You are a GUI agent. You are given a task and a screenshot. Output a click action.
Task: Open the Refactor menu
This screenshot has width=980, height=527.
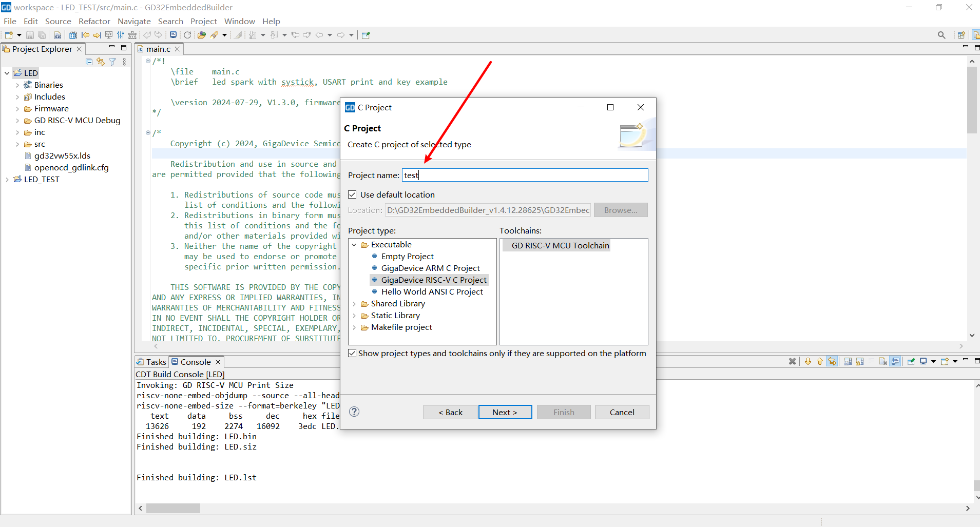pyautogui.click(x=94, y=21)
